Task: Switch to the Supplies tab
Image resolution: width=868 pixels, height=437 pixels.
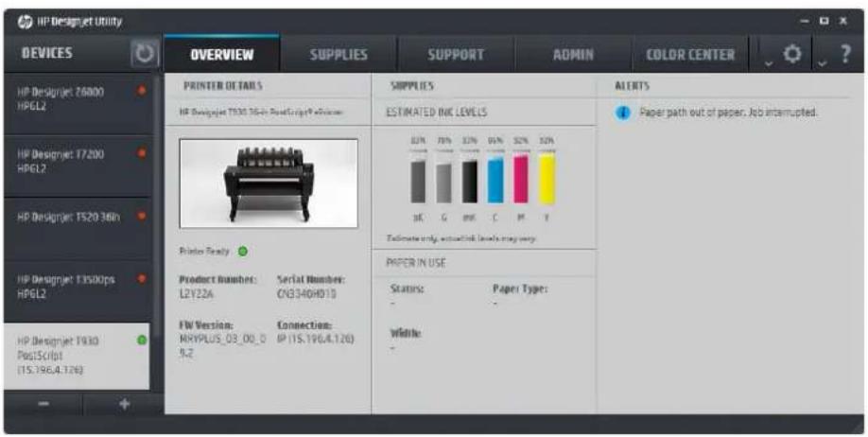Action: (339, 55)
